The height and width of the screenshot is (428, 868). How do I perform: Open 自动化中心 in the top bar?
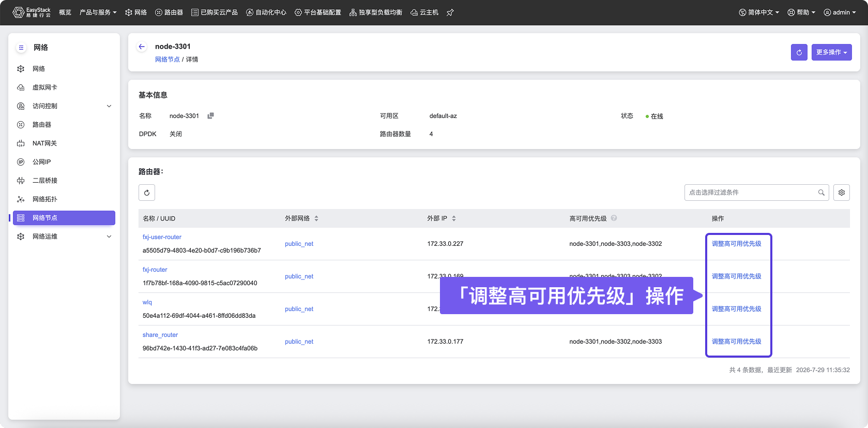point(266,12)
